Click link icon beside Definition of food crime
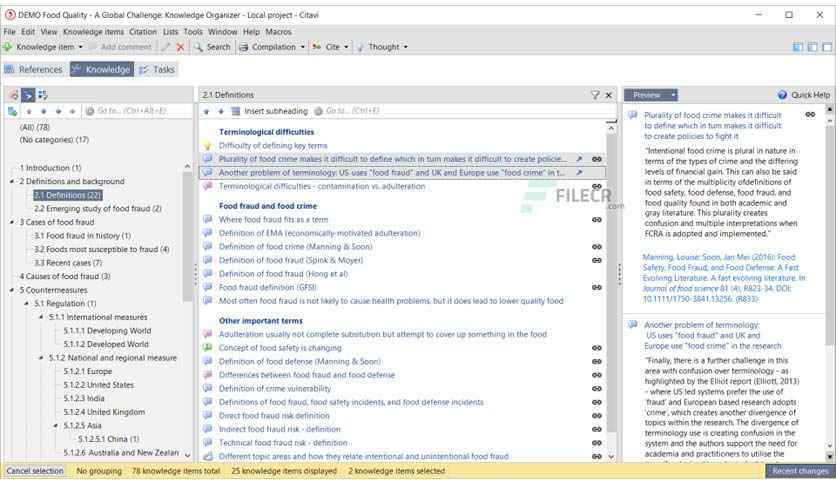The height and width of the screenshot is (484, 836). click(596, 246)
